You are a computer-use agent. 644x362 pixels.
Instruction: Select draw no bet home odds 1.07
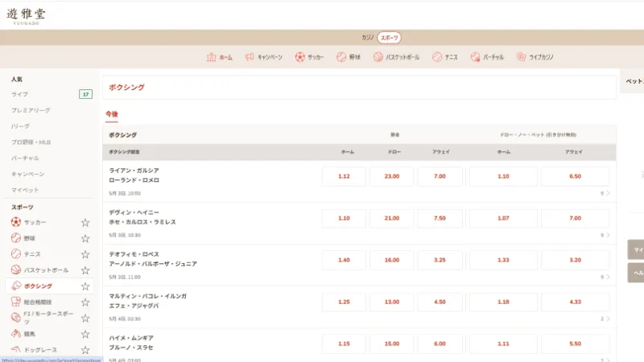[503, 218]
